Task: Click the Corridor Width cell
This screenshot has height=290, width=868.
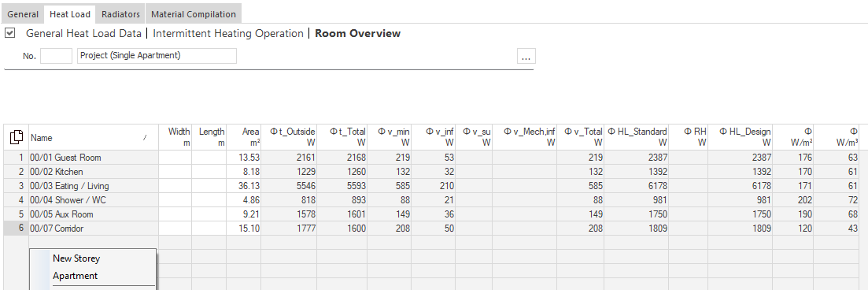Action: click(175, 229)
